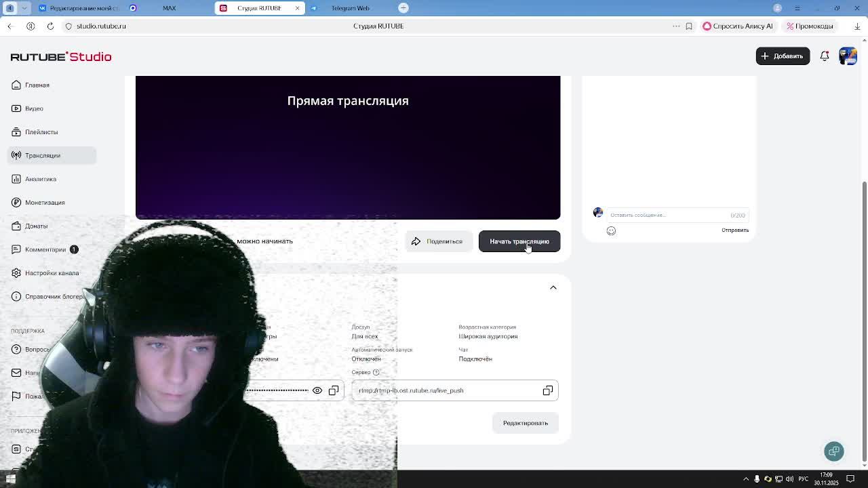Click the live stream preview player
Viewport: 868px width, 488px height.
tap(348, 148)
